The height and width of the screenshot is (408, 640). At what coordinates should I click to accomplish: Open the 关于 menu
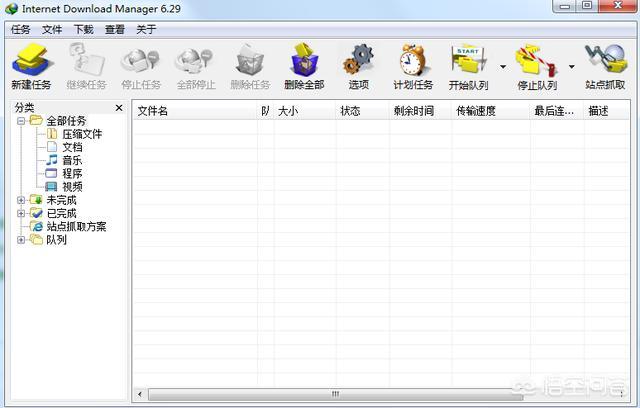point(146,29)
